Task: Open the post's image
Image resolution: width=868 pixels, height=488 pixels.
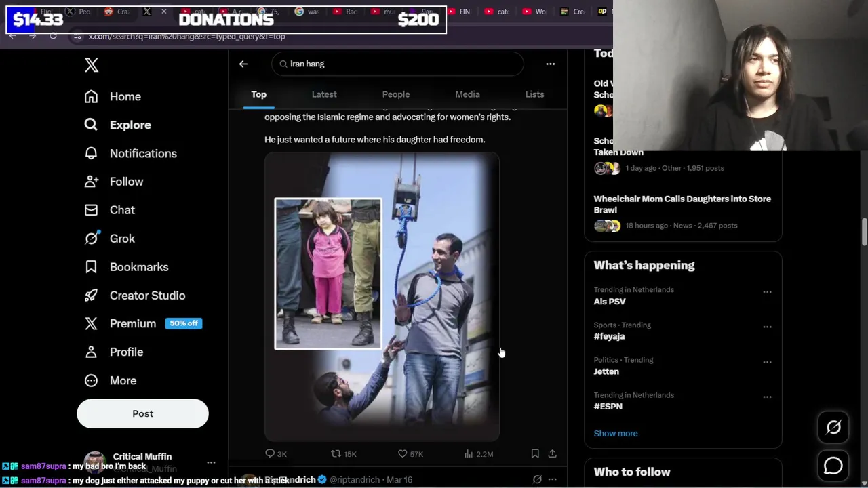Action: [382, 297]
